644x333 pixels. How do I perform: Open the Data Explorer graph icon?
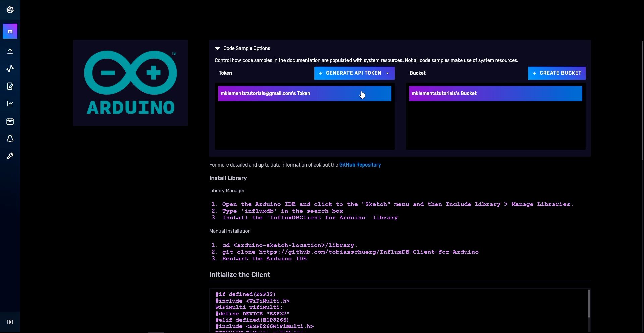click(10, 69)
